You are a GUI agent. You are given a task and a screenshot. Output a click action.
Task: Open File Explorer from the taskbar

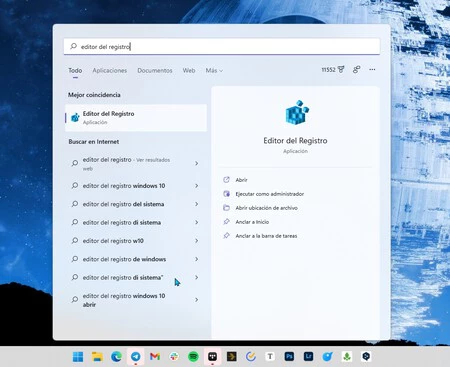click(x=97, y=357)
